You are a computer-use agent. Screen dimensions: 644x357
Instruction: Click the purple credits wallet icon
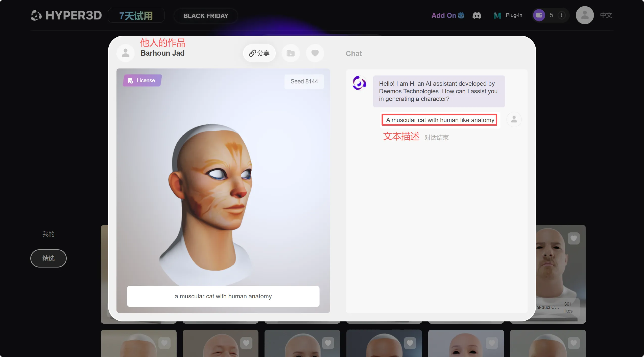pyautogui.click(x=539, y=15)
